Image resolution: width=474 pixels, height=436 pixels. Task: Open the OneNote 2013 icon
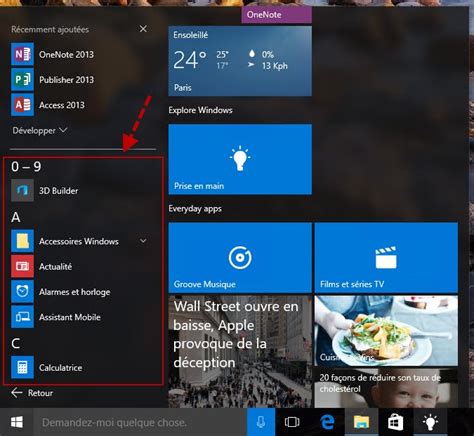22,54
